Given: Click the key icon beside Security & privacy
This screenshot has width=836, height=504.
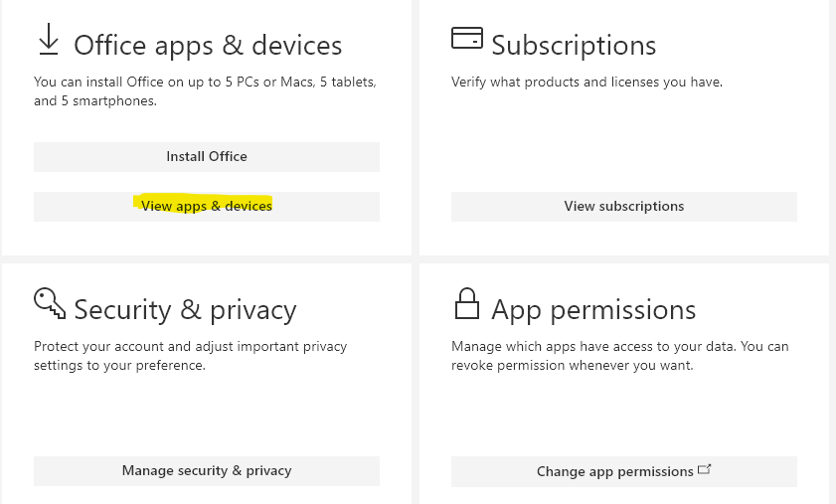Looking at the screenshot, I should (49, 303).
